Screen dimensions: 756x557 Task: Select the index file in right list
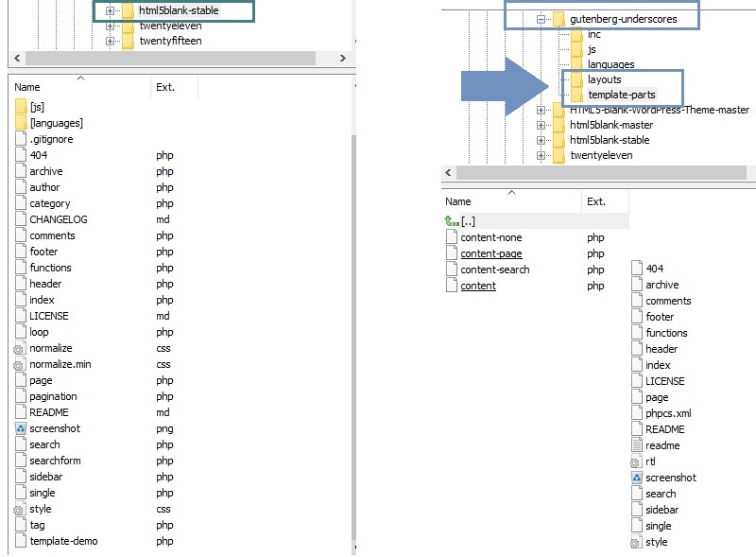(658, 365)
